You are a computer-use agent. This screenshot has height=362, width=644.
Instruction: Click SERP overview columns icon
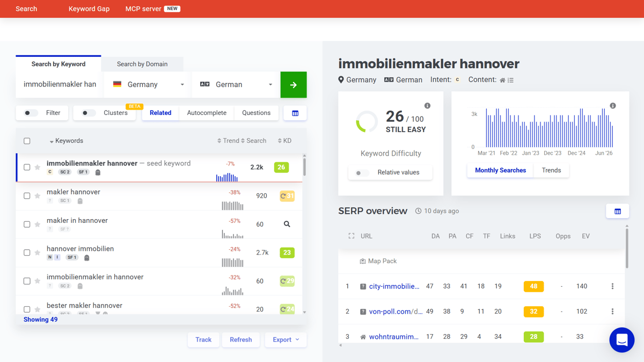(618, 212)
